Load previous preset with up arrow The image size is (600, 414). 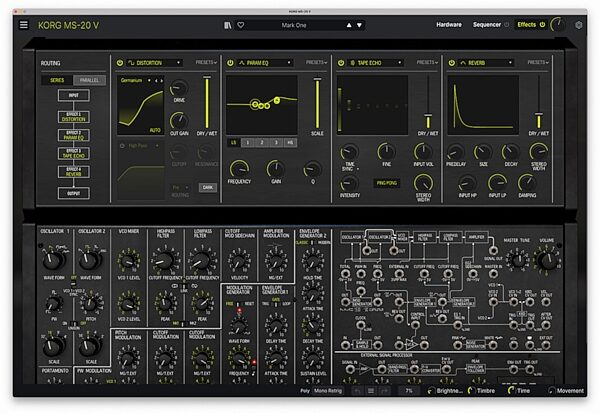pos(349,25)
